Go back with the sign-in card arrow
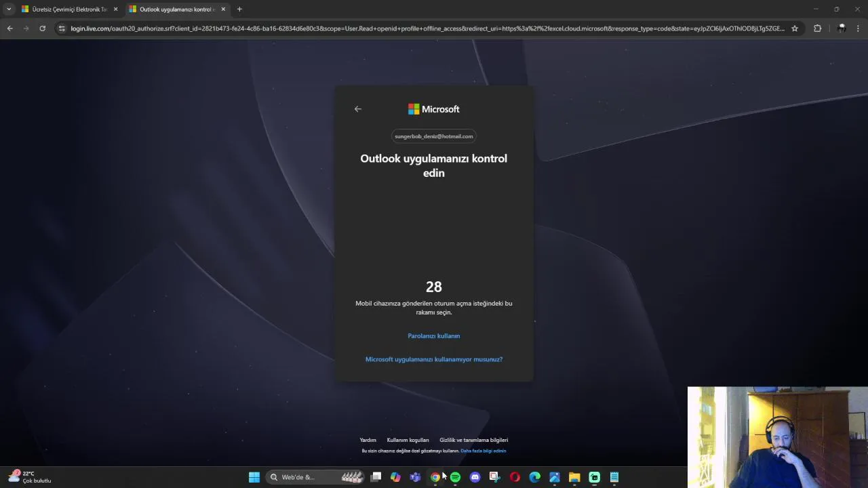 (358, 109)
